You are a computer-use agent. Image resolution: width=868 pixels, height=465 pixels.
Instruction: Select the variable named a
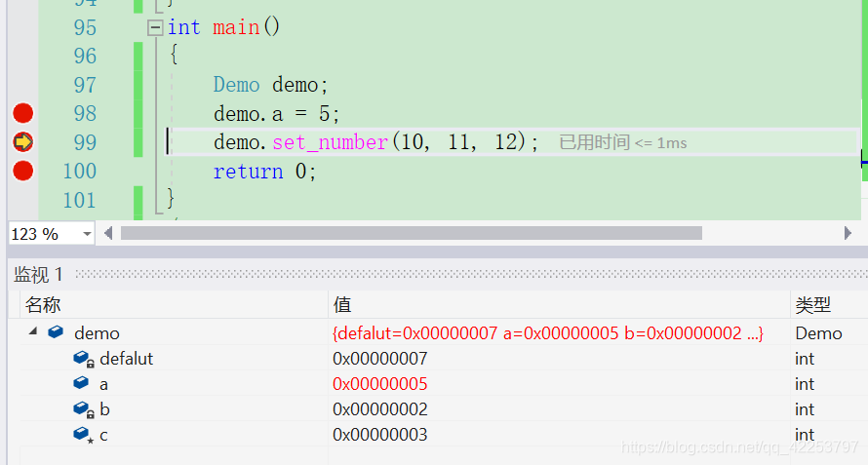point(103,384)
